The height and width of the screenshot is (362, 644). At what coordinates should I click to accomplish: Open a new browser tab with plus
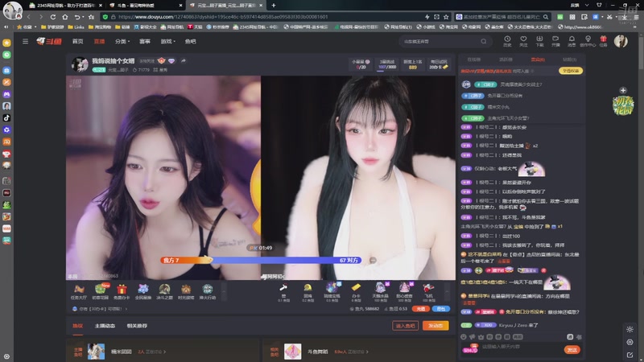coord(274,6)
